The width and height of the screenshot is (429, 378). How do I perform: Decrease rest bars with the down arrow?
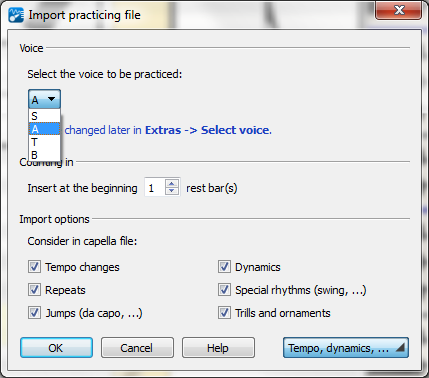172,191
